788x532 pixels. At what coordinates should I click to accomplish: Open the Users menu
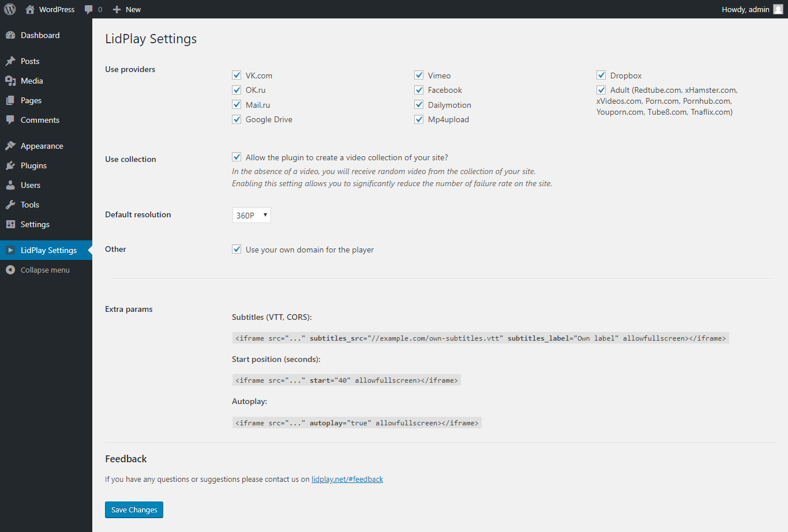[46, 185]
